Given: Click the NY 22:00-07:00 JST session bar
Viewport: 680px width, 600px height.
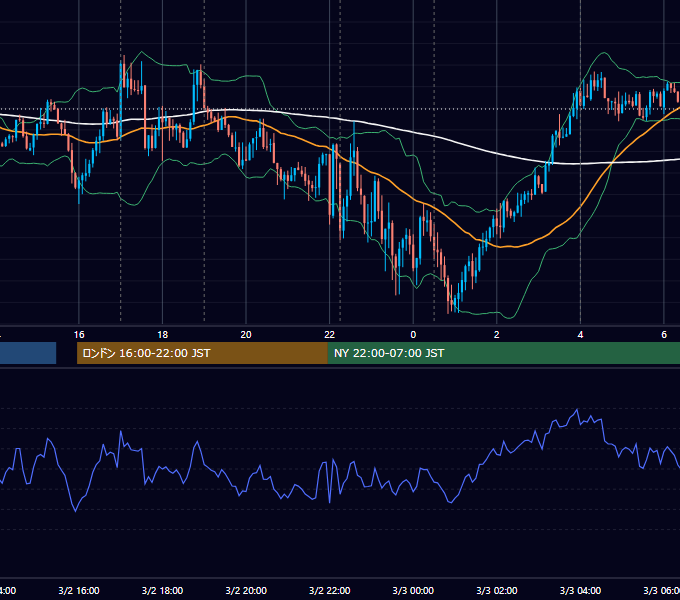Looking at the screenshot, I should click(x=503, y=353).
